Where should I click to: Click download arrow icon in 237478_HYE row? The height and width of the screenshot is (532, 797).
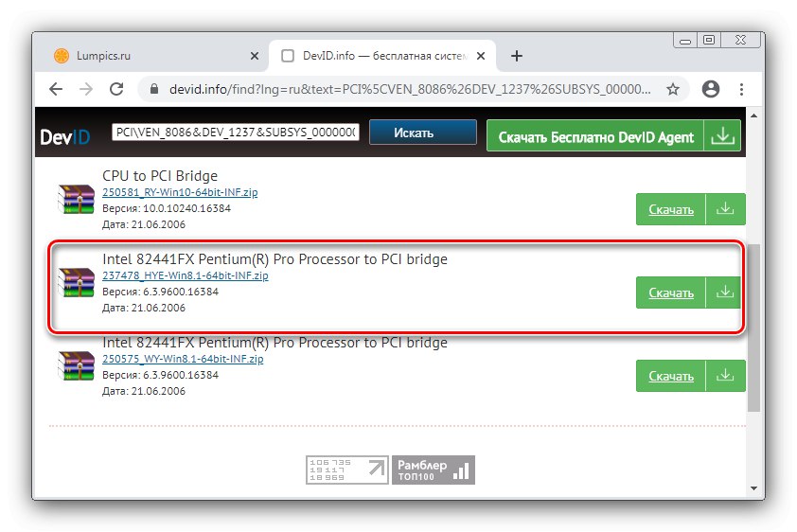coord(724,293)
